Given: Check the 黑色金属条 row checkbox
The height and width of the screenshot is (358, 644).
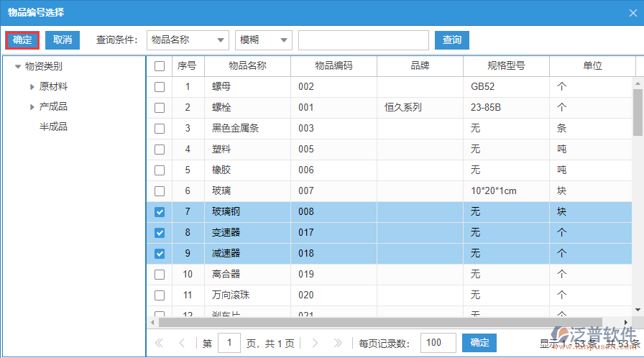Looking at the screenshot, I should pos(160,129).
